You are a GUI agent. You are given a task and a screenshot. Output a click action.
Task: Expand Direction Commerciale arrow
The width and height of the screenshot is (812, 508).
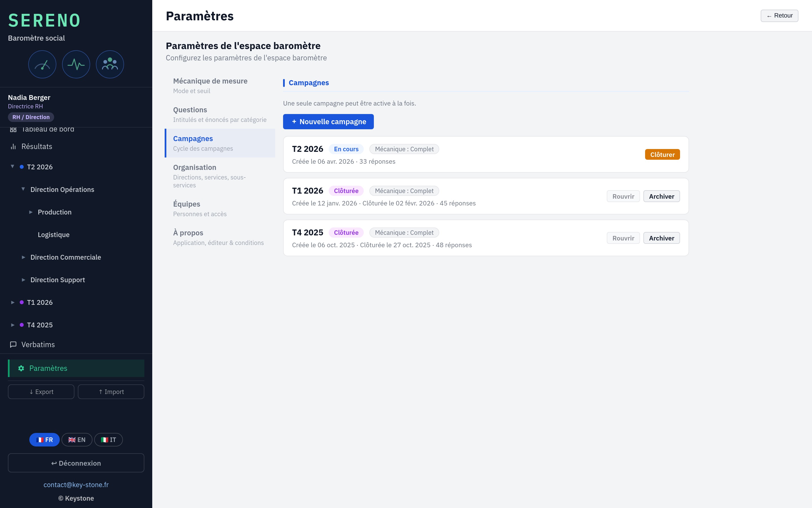pyautogui.click(x=23, y=257)
